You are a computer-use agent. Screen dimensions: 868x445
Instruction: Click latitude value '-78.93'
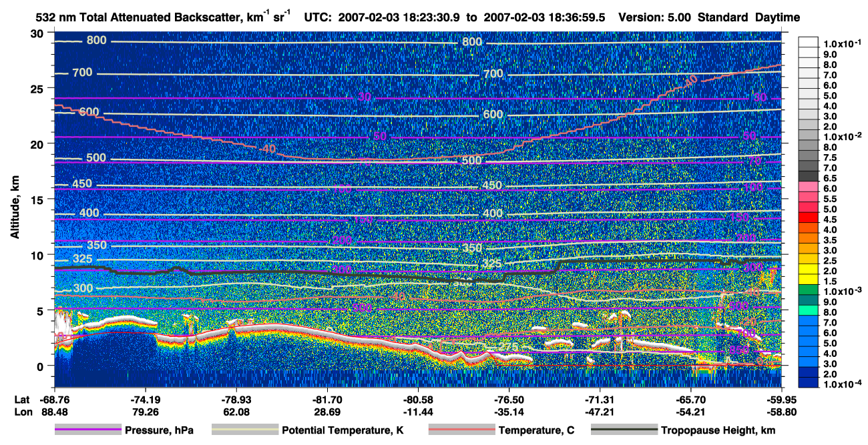[236, 400]
